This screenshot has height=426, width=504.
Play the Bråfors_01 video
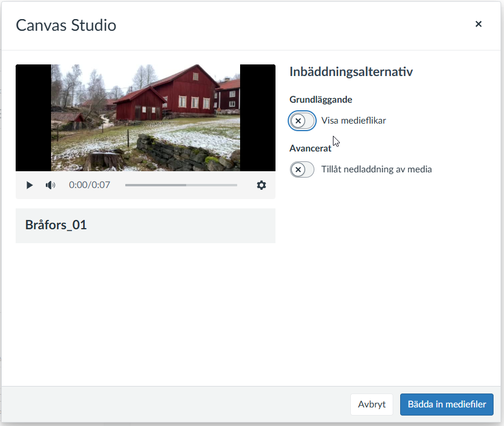[29, 185]
